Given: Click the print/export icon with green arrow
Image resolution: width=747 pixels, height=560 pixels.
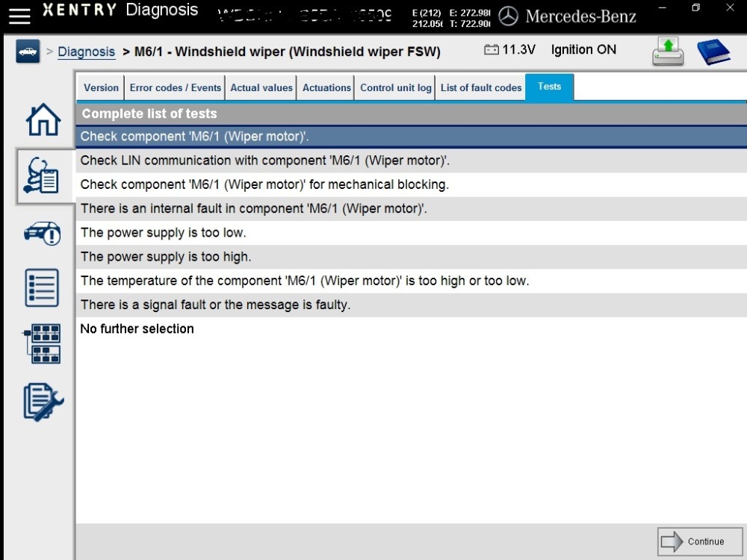Looking at the screenshot, I should pyautogui.click(x=668, y=52).
